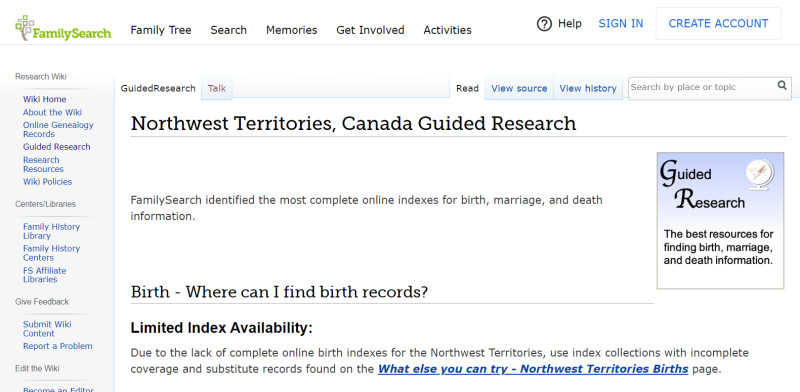800x392 pixels.
Task: Click the Birth - Where can I find birth records heading
Action: pyautogui.click(x=279, y=292)
